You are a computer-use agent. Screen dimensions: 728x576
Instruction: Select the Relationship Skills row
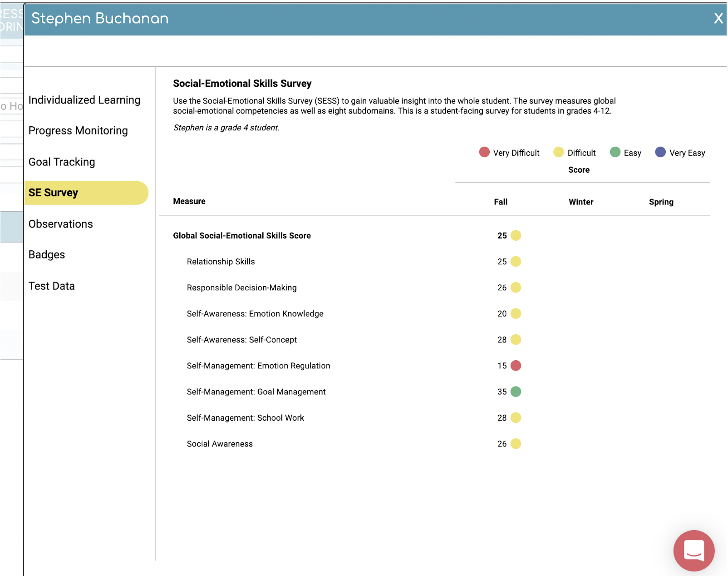coord(221,262)
